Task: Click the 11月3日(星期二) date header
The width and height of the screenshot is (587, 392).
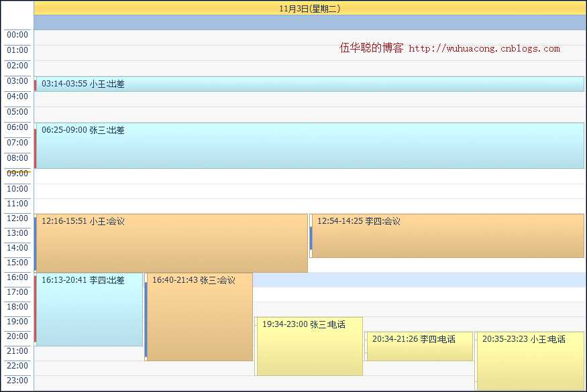Action: (x=310, y=8)
